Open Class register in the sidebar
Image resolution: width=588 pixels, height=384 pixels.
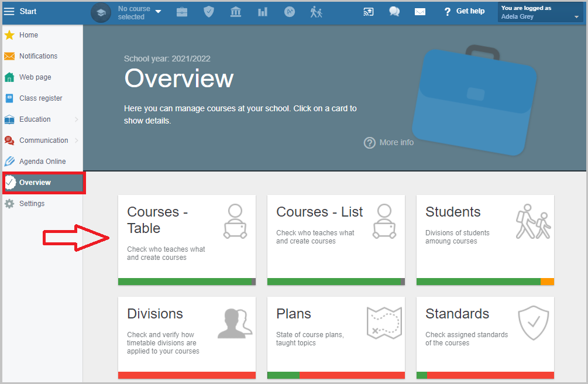point(42,98)
